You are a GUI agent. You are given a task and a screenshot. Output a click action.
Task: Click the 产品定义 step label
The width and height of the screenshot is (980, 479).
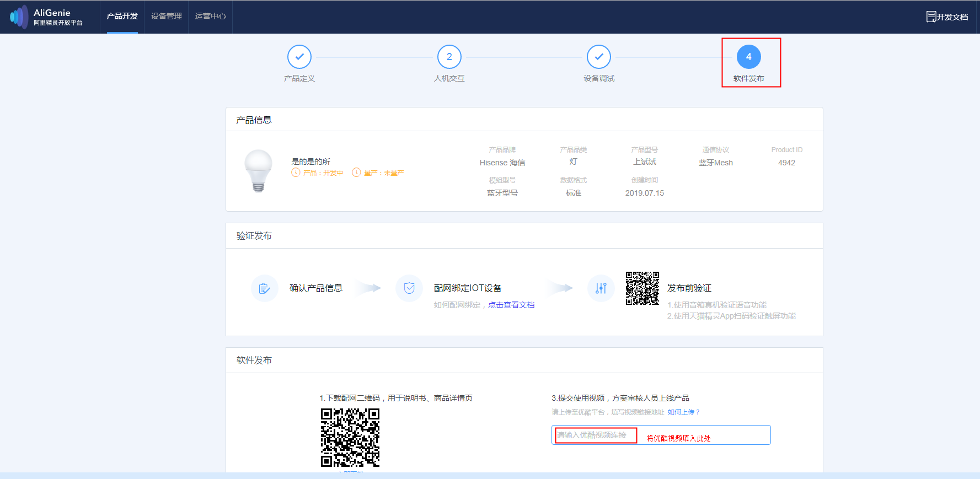[x=299, y=78]
